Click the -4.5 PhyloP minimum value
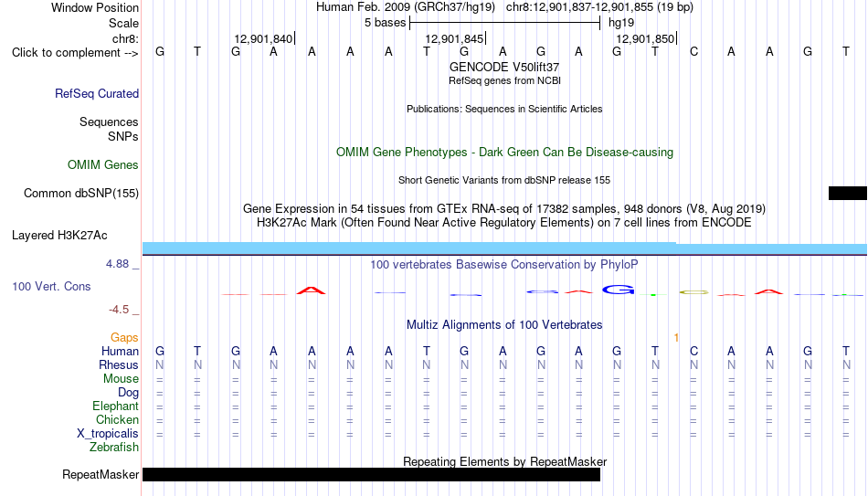 pos(119,310)
